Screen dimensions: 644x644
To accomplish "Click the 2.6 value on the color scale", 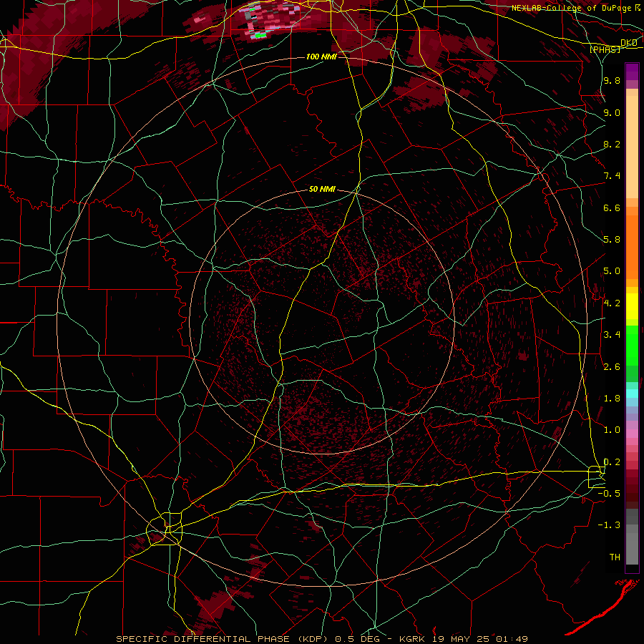I will click(612, 367).
